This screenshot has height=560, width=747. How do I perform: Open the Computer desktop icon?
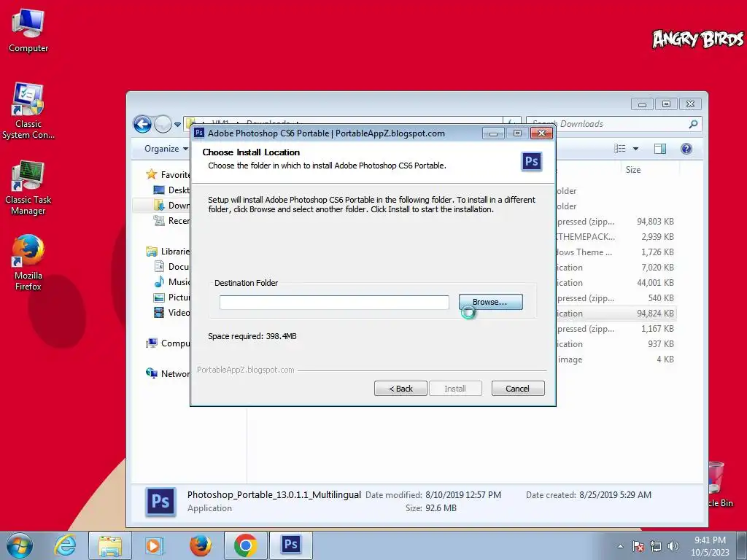pos(28,31)
